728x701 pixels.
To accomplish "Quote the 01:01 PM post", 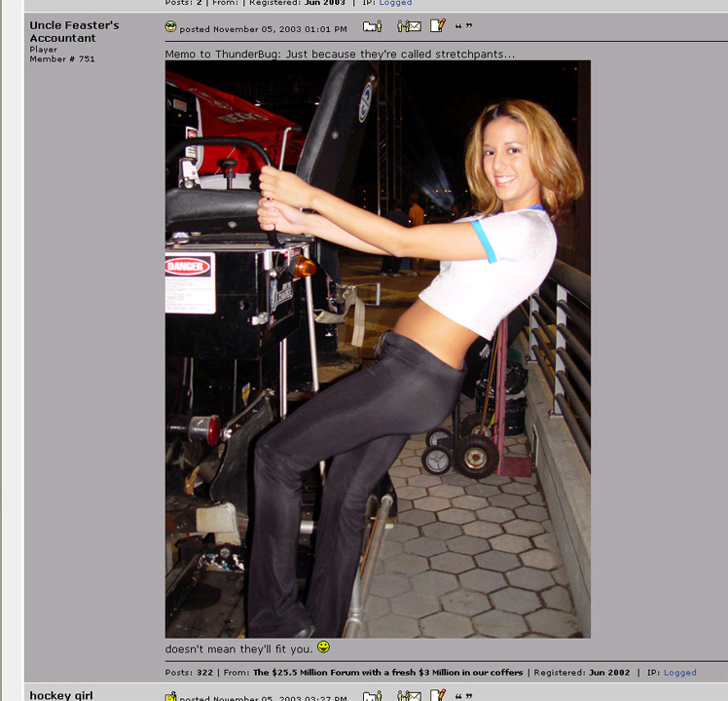I will (x=463, y=26).
